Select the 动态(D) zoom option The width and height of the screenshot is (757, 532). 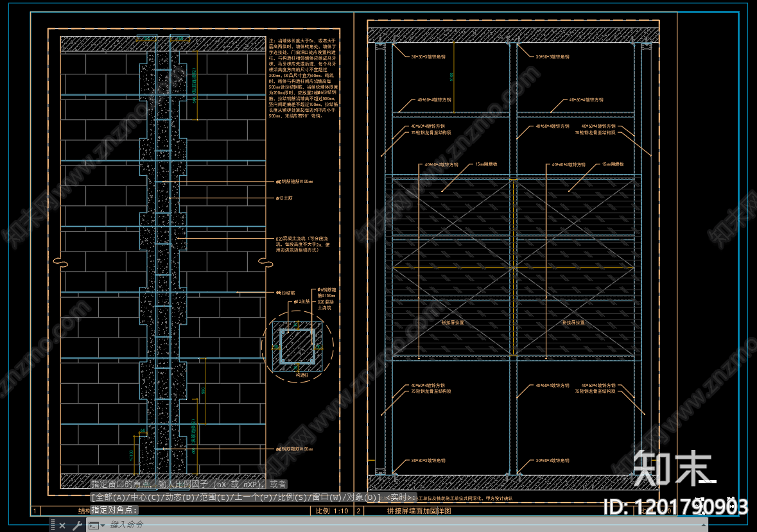click(x=181, y=497)
